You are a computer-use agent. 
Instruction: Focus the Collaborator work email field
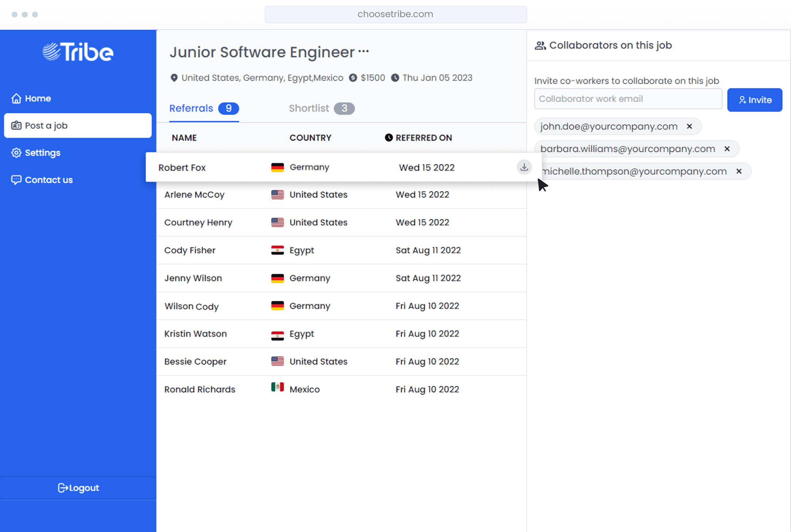[x=628, y=99]
